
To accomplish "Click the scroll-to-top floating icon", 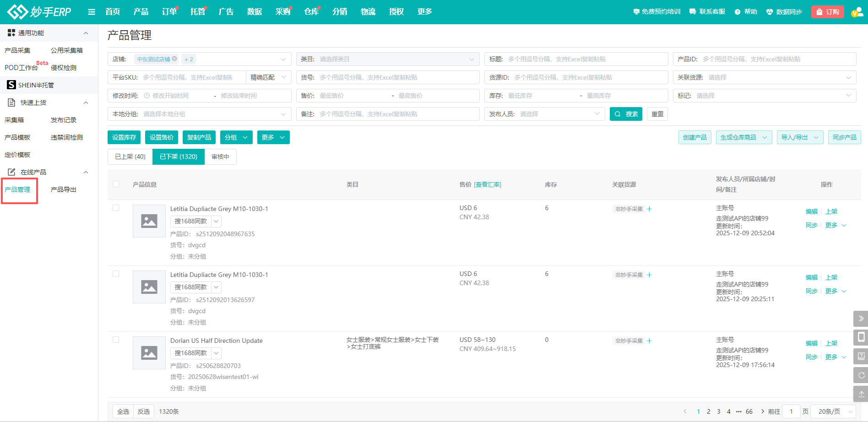I will click(861, 394).
